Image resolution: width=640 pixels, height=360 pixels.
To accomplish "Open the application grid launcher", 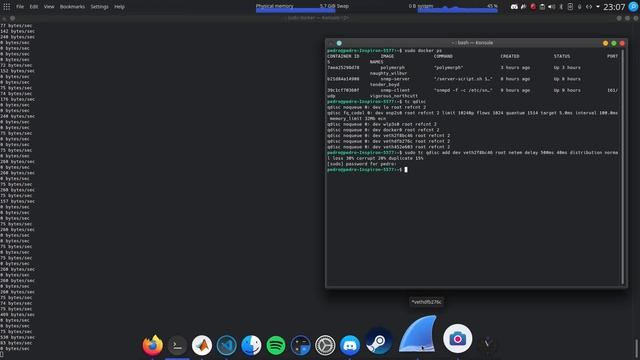I will [x=7, y=7].
